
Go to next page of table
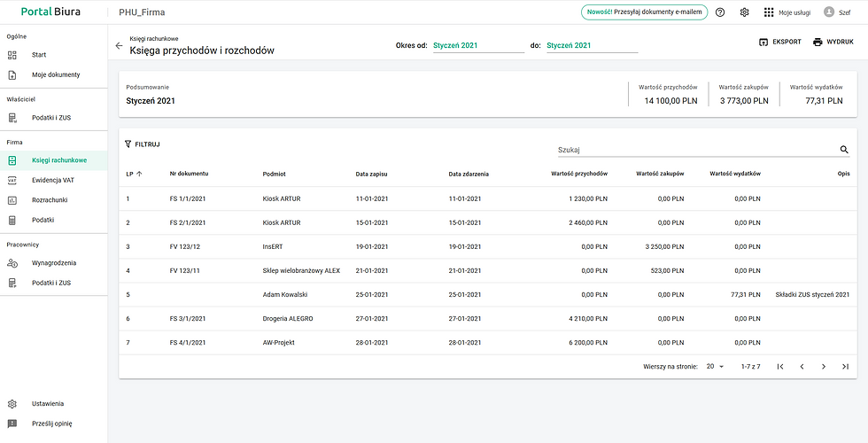(824, 367)
